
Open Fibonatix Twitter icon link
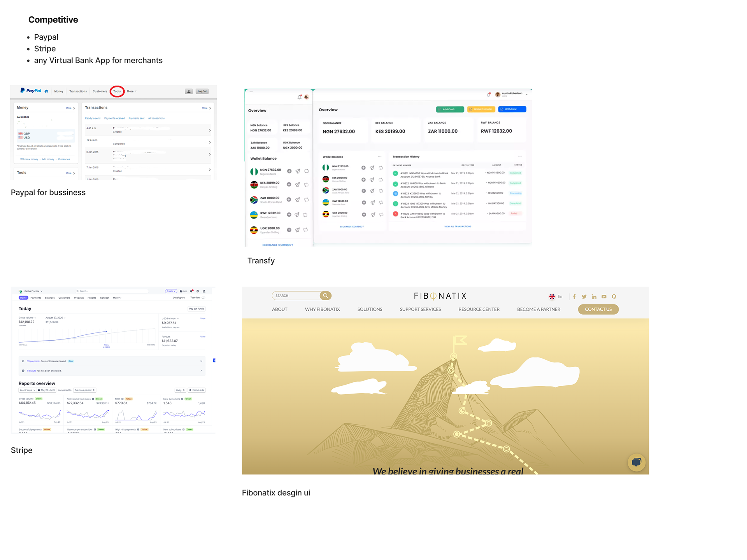[584, 296]
